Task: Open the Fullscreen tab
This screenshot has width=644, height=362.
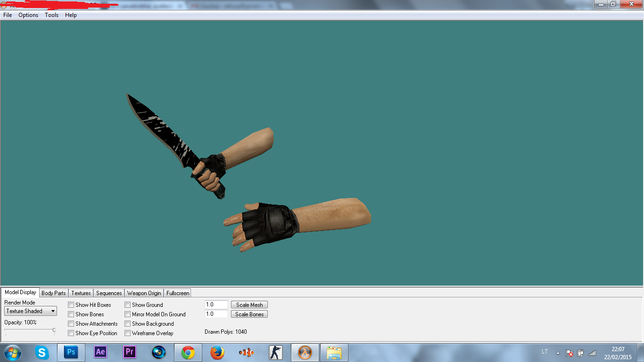Action: 178,293
